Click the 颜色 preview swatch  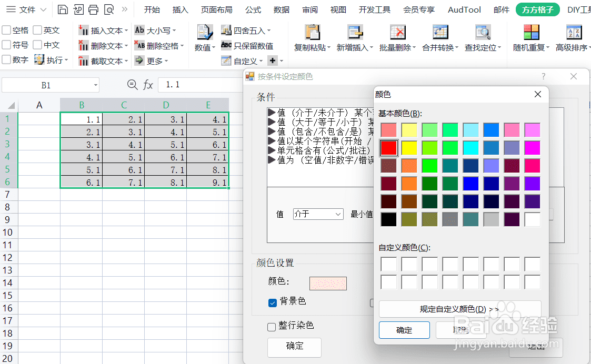tap(328, 284)
